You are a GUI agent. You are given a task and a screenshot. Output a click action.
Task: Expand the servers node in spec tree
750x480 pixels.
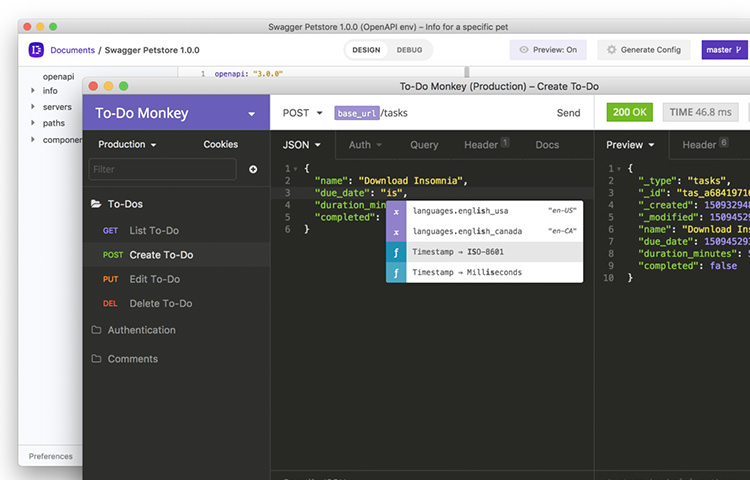pos(33,107)
